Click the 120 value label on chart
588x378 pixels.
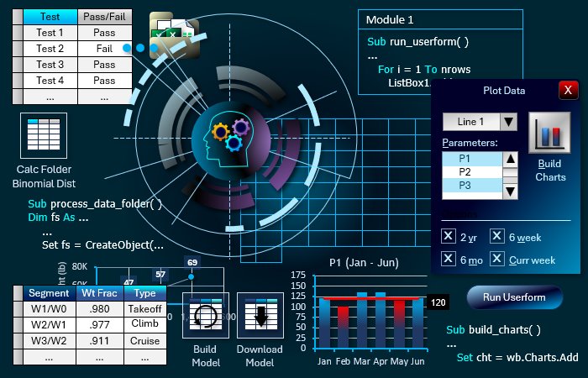(x=438, y=302)
